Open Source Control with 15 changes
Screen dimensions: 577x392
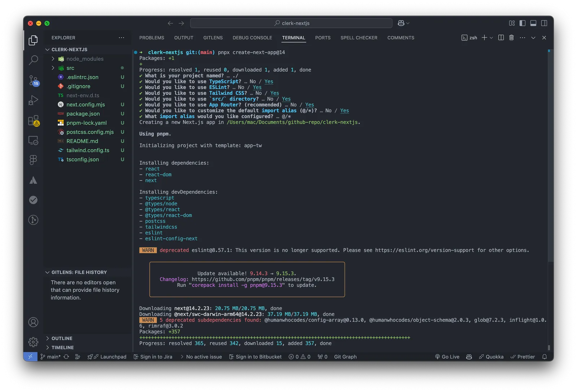click(x=34, y=80)
